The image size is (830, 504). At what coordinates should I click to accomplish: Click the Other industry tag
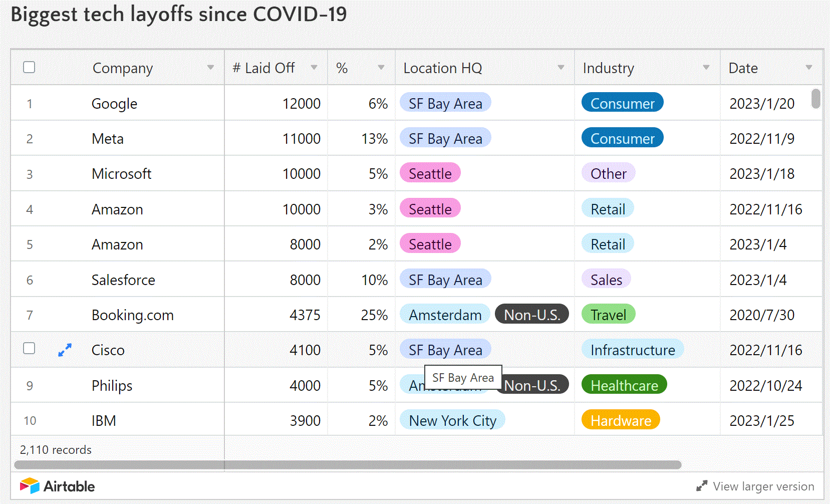click(608, 173)
